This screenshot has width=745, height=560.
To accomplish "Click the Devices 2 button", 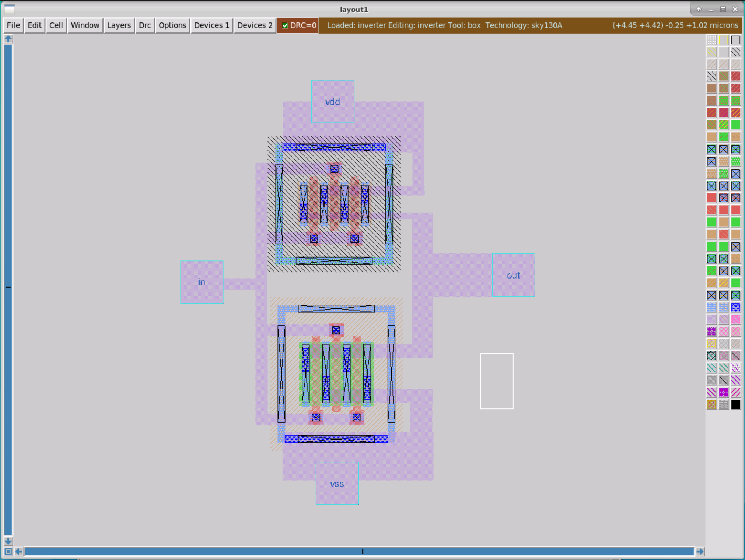I will click(x=255, y=25).
